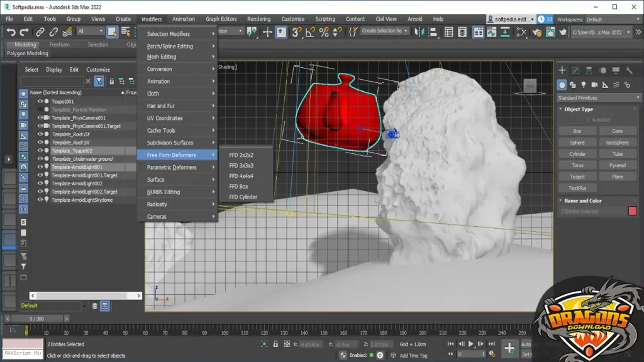Open Create Selection Set dropdown
644x362 pixels.
click(x=385, y=31)
